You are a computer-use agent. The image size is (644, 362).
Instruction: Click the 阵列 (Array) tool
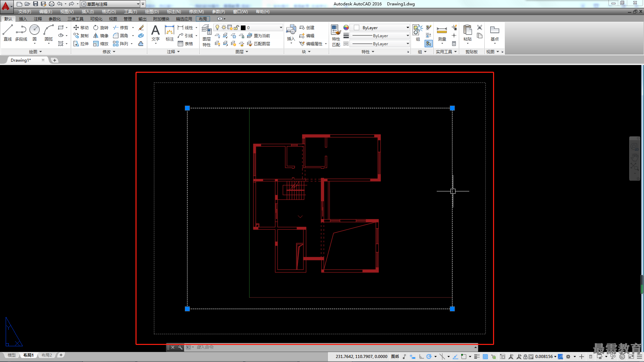pyautogui.click(x=121, y=44)
